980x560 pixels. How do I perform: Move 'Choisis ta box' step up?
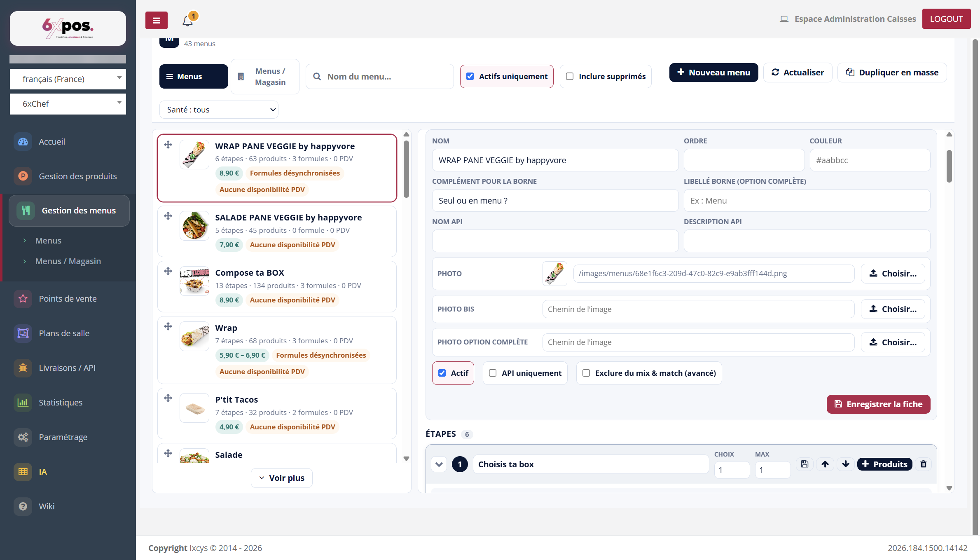point(825,464)
